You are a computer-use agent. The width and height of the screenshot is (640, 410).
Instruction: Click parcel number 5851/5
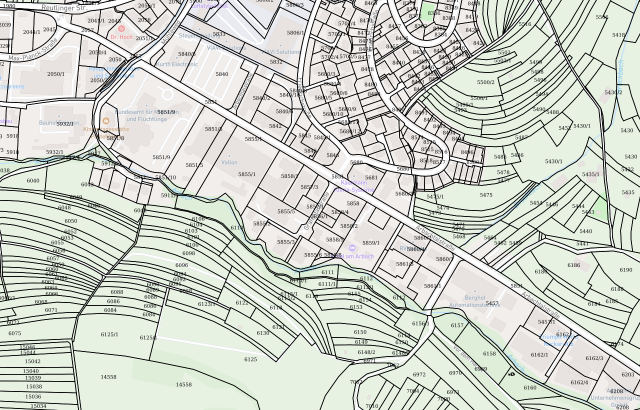(x=194, y=165)
